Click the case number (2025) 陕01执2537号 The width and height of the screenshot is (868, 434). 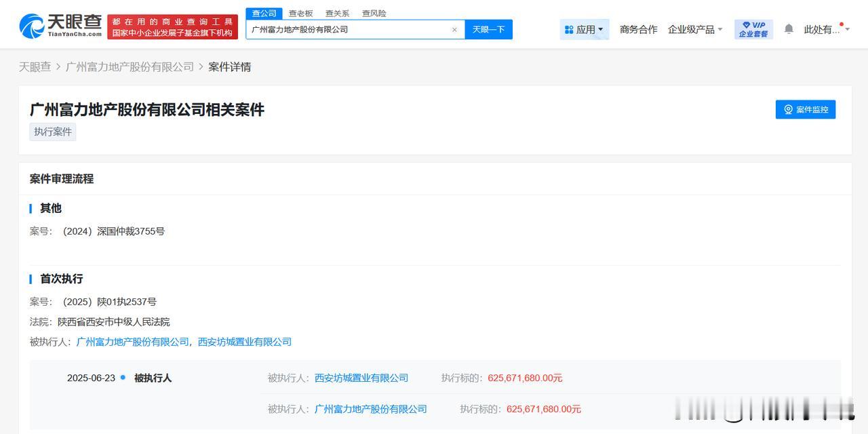[109, 302]
